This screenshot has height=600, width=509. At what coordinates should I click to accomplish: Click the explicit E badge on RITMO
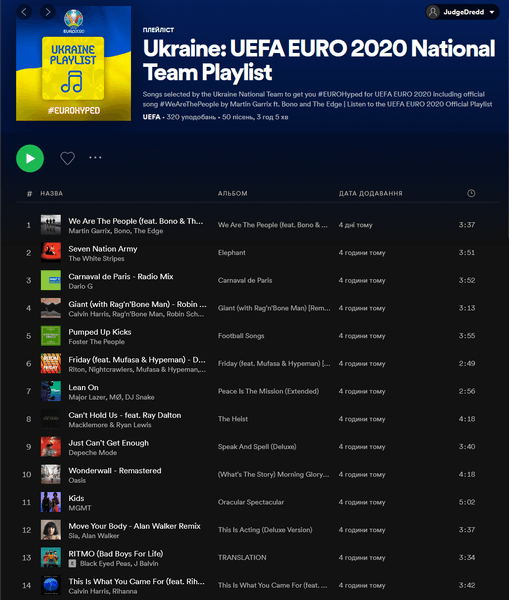tap(72, 564)
